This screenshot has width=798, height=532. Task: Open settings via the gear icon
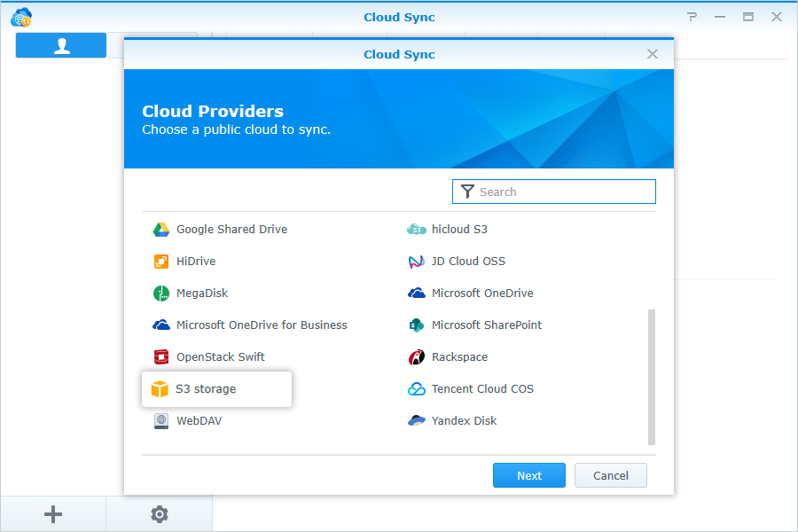click(160, 514)
